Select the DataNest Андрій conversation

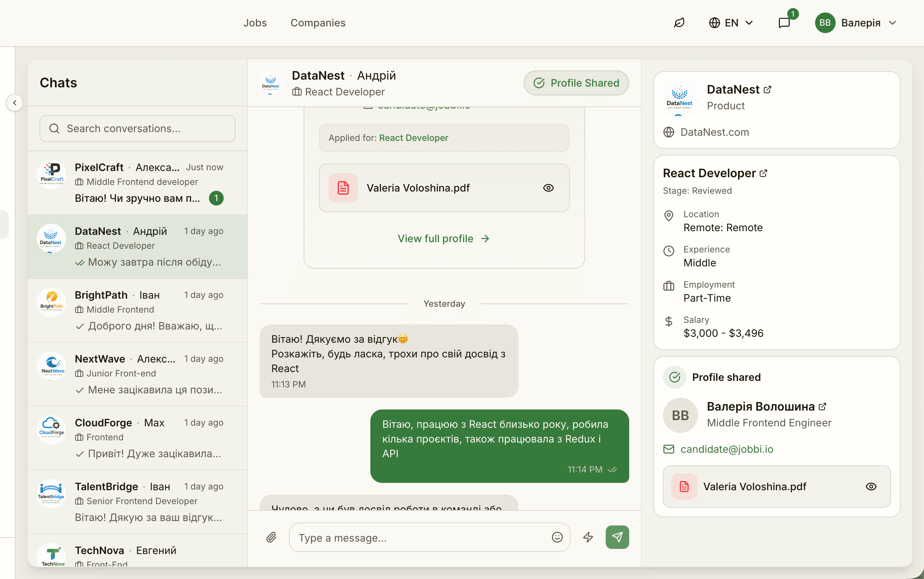(137, 247)
